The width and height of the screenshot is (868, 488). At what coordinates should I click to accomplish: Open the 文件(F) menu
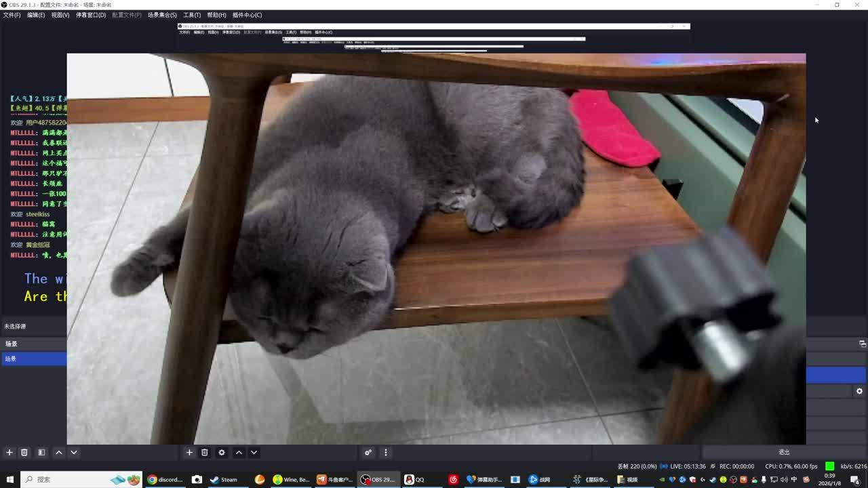[x=12, y=15]
